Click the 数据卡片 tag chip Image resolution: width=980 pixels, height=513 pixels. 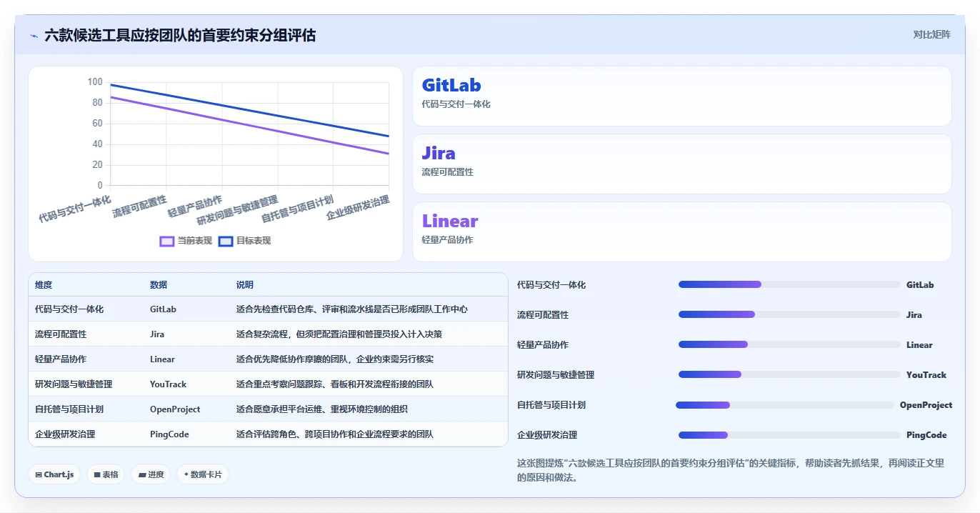[203, 474]
